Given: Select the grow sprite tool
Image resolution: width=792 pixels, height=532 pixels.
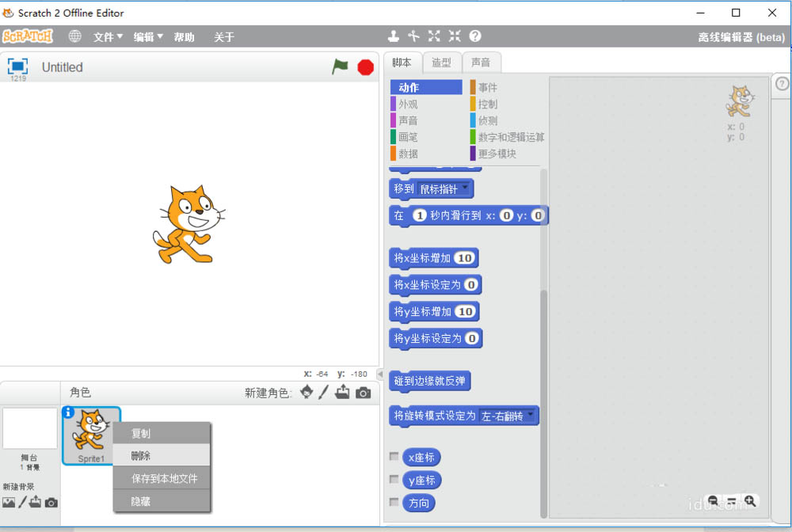Looking at the screenshot, I should coord(434,36).
